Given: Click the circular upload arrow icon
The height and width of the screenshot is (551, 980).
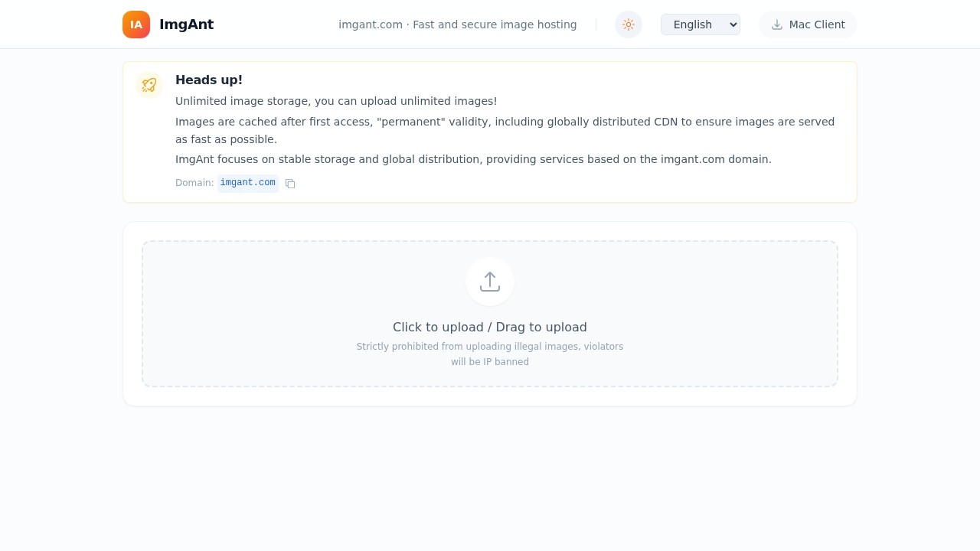Looking at the screenshot, I should pyautogui.click(x=490, y=282).
